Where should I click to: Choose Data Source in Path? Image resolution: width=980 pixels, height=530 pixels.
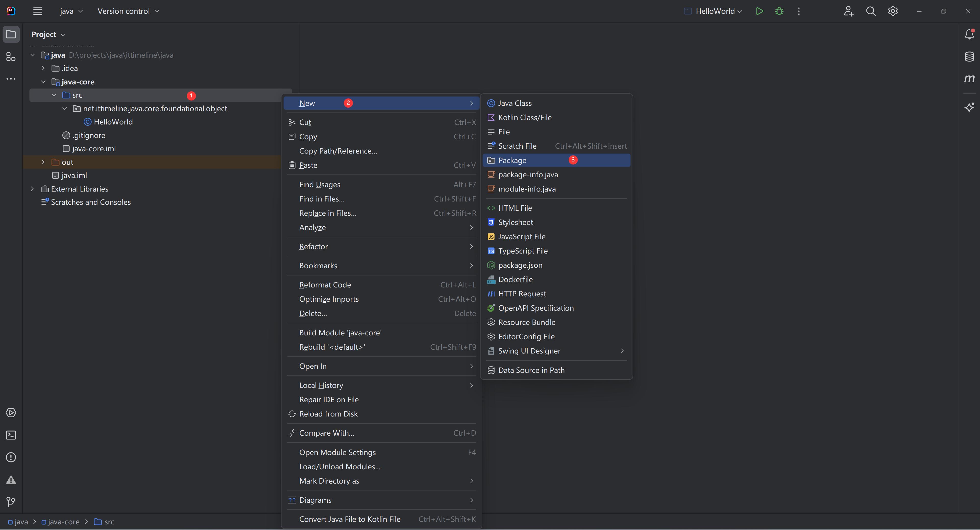[x=556, y=370]
